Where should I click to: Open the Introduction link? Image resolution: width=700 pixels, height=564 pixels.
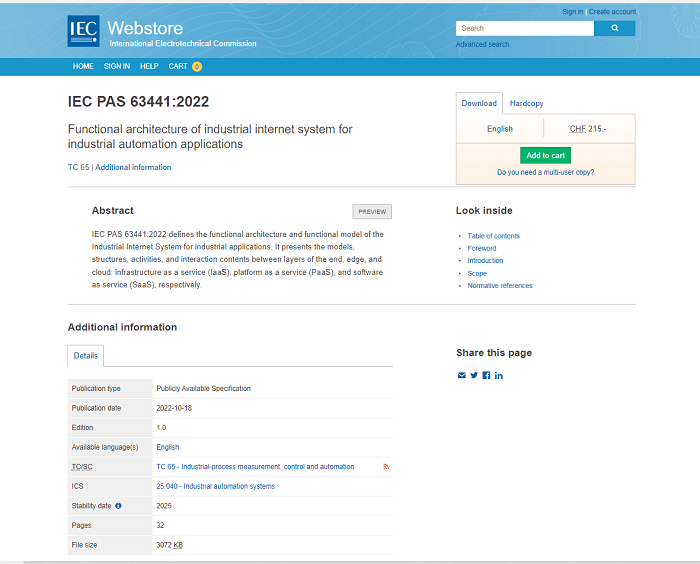coord(485,261)
